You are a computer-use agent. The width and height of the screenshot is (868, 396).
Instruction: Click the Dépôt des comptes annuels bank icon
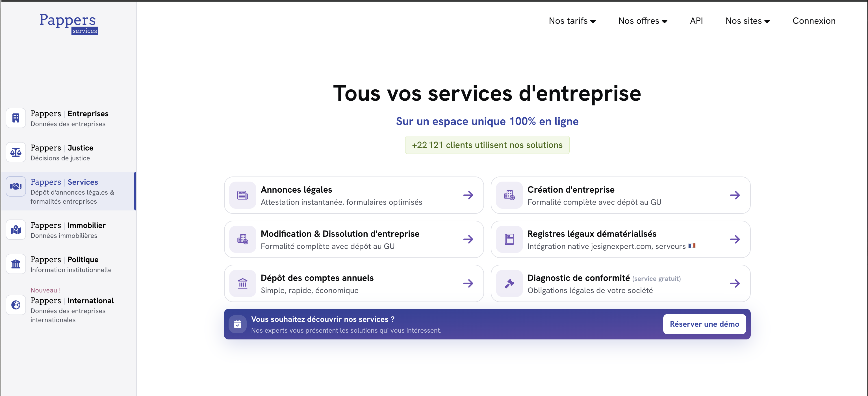tap(243, 284)
